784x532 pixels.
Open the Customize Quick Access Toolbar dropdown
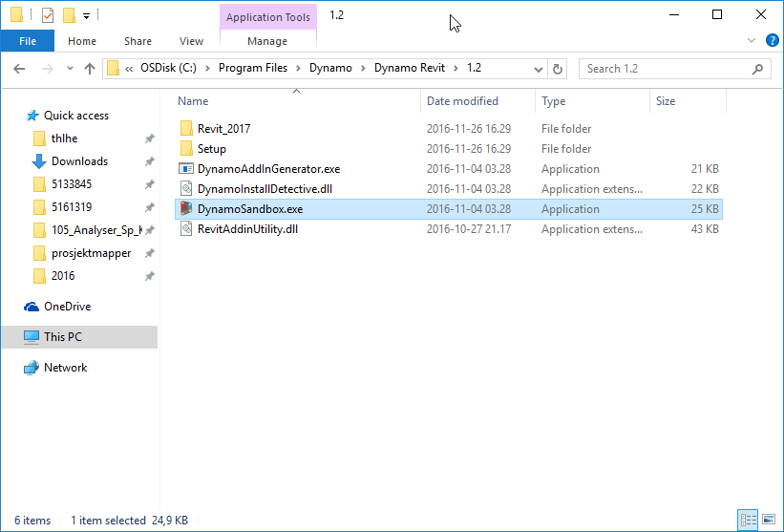86,16
